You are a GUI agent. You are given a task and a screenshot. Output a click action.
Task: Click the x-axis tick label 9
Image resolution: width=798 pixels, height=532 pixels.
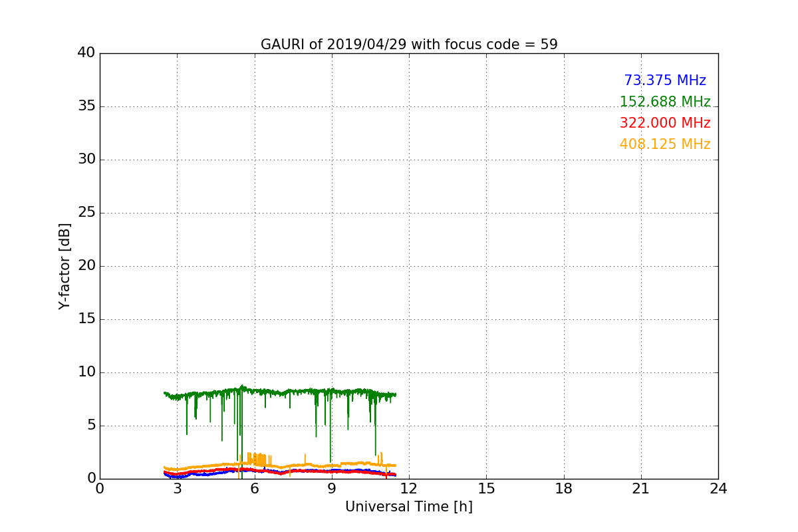pyautogui.click(x=332, y=489)
